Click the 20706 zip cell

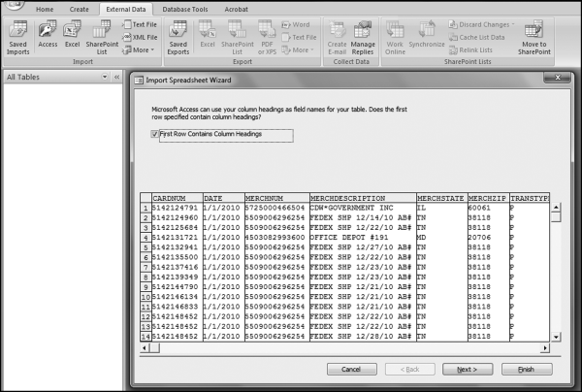pos(488,237)
